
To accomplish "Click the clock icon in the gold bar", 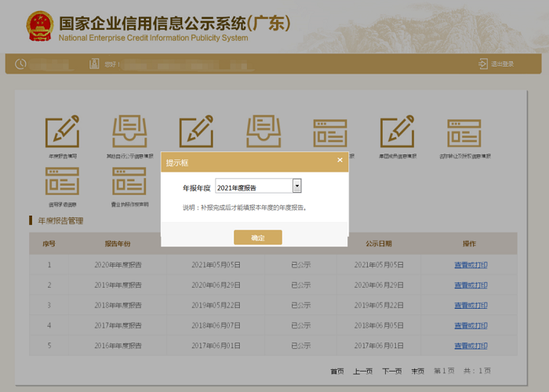I will (x=20, y=64).
